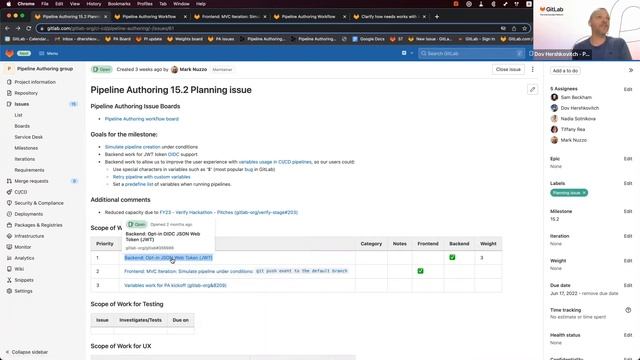The width and height of the screenshot is (640, 360).
Task: Open FY23 Verify Hackathon Pitches link
Action: [x=229, y=212]
